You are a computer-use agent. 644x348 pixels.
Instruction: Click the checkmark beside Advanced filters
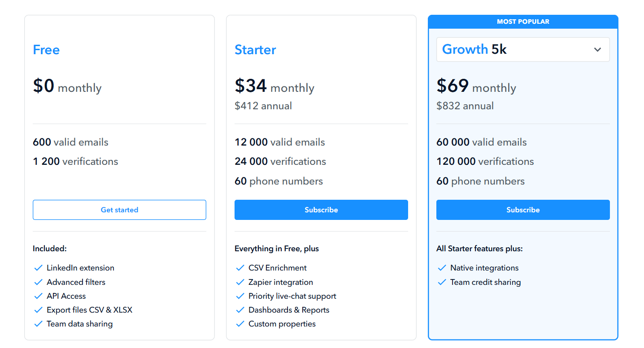point(38,282)
